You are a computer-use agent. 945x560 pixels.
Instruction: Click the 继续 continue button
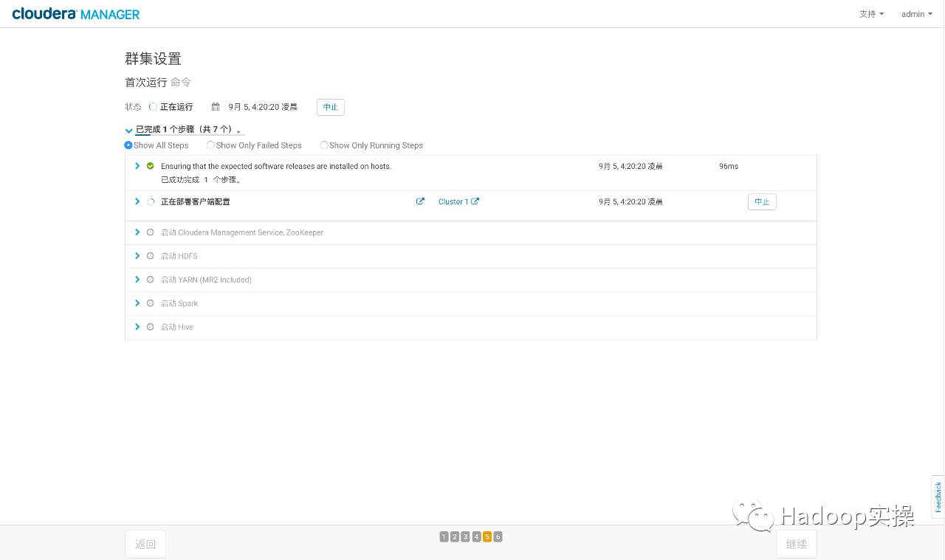click(797, 545)
